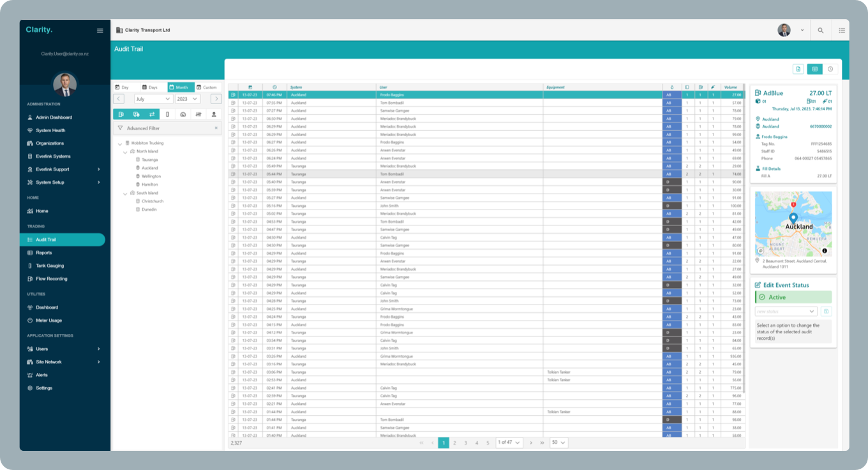Click the Auckland map thumbnail
The width and height of the screenshot is (868, 470).
[793, 224]
